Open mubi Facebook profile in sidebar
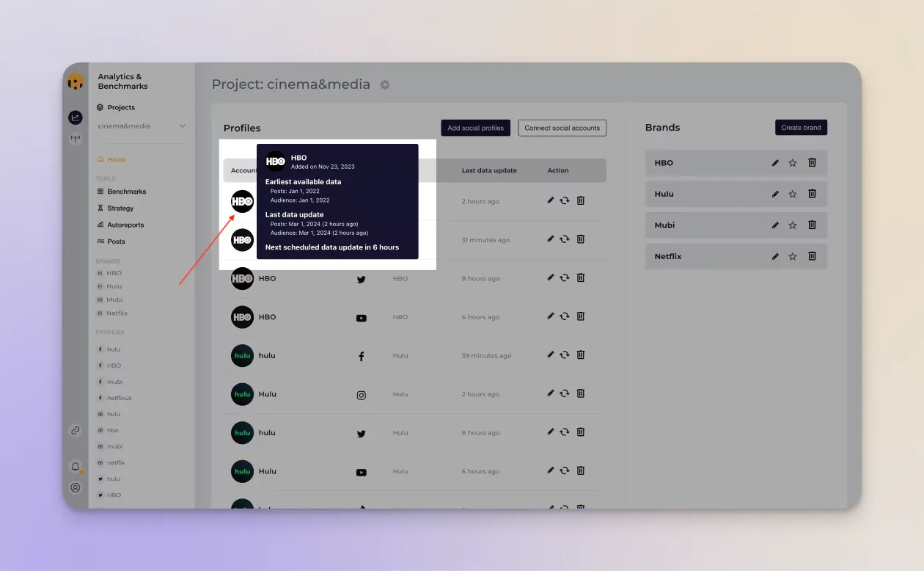This screenshot has height=571, width=924. tap(110, 382)
